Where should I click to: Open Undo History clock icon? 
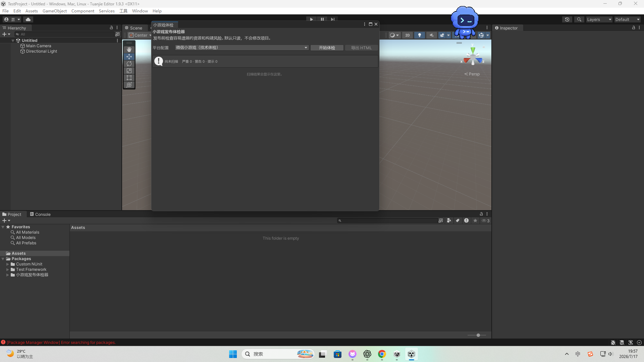(x=567, y=19)
